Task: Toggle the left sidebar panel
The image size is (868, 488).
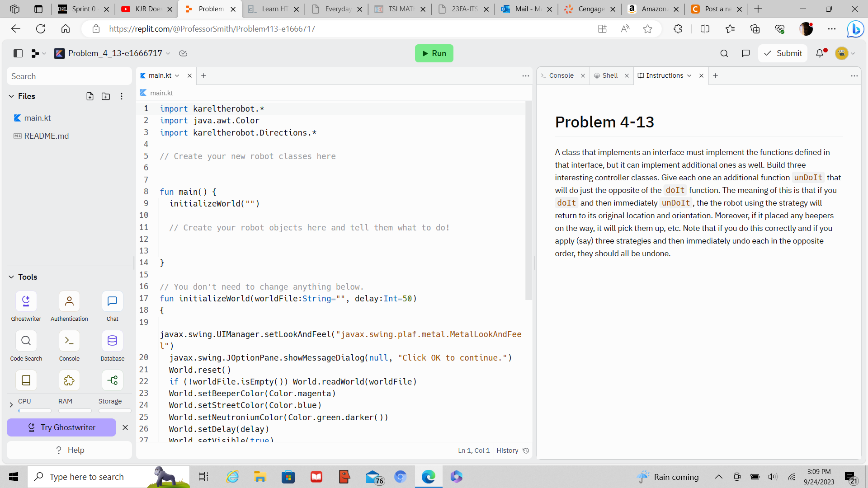Action: 18,53
